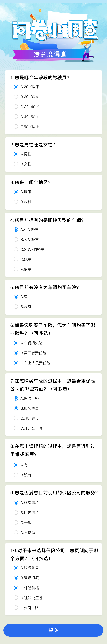Click the blue "提交" submit button

tap(53, 630)
